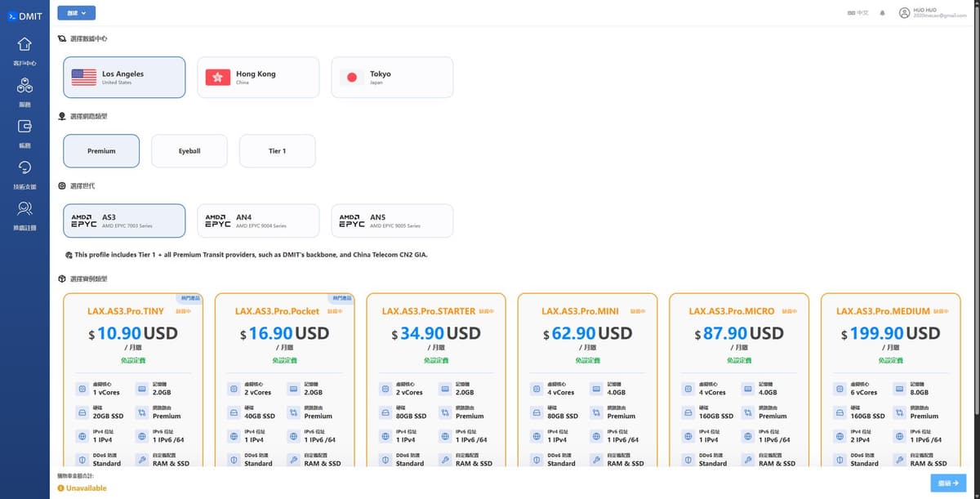Click the $199.90 USD price
The width and height of the screenshot is (980, 499).
(890, 333)
